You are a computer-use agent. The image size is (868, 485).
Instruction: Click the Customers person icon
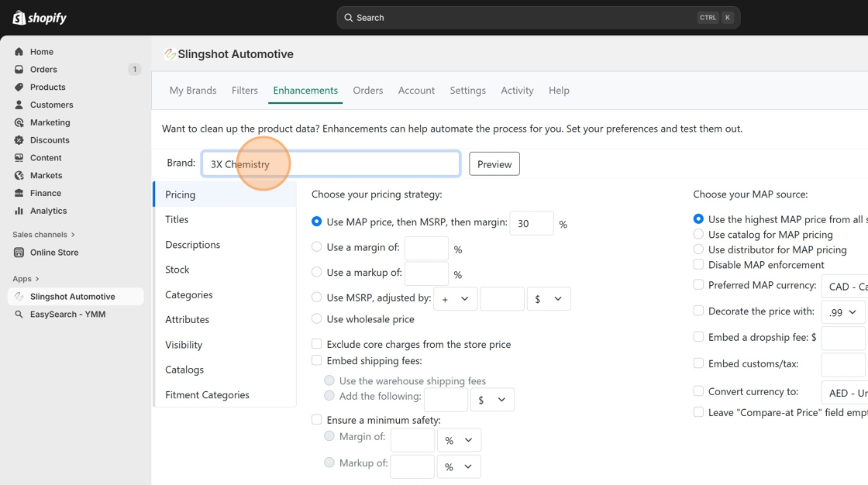click(x=19, y=105)
